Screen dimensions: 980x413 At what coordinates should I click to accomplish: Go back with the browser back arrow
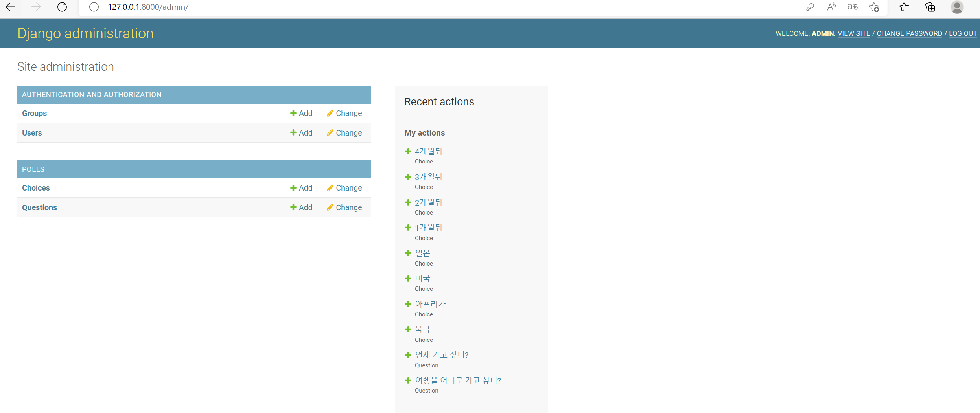11,7
